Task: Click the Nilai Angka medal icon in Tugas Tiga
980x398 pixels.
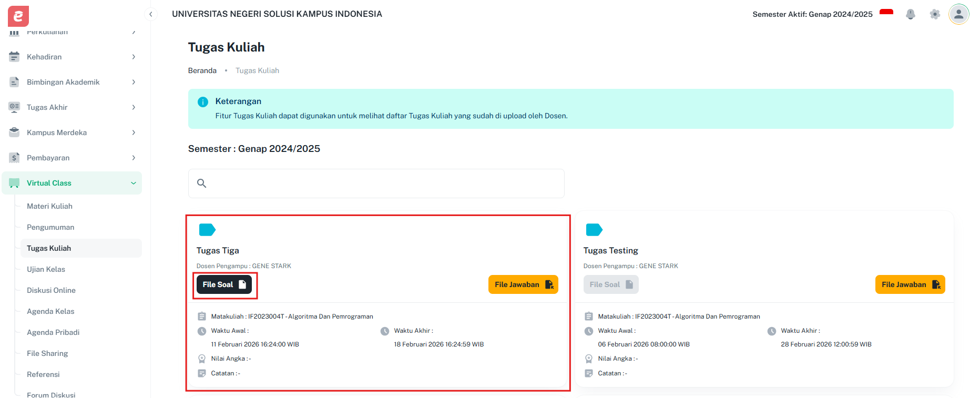Action: click(202, 359)
